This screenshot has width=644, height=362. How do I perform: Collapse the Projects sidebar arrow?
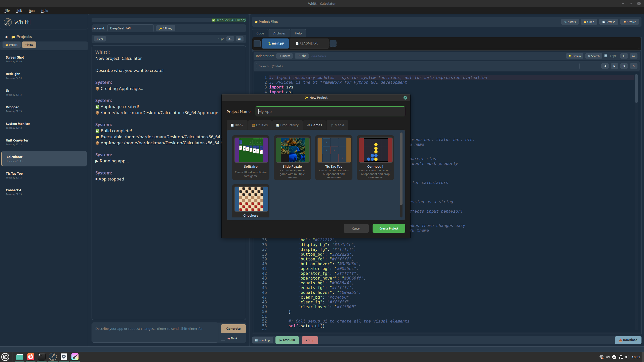click(6, 37)
